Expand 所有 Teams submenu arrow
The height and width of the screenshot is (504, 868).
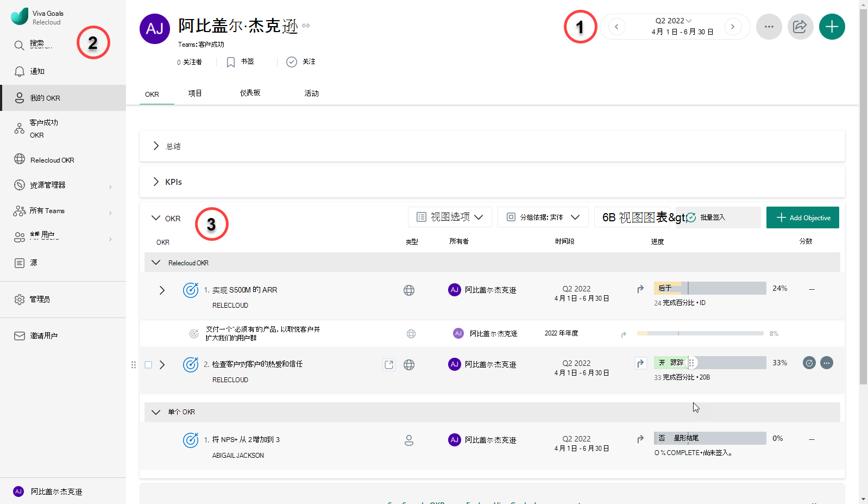pos(110,213)
